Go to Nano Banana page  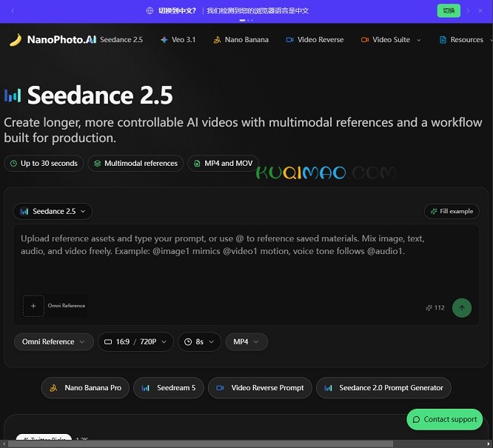tap(241, 40)
